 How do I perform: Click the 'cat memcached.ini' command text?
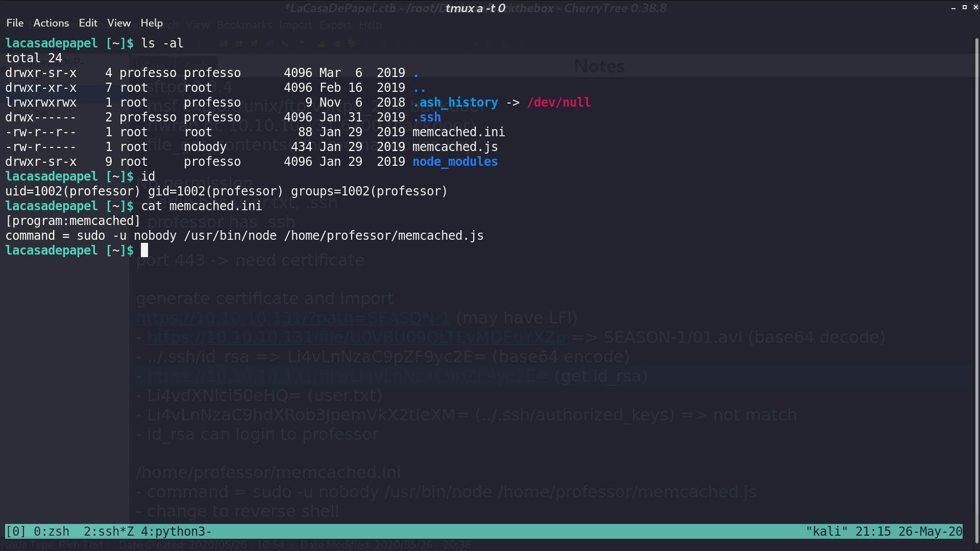[201, 206]
